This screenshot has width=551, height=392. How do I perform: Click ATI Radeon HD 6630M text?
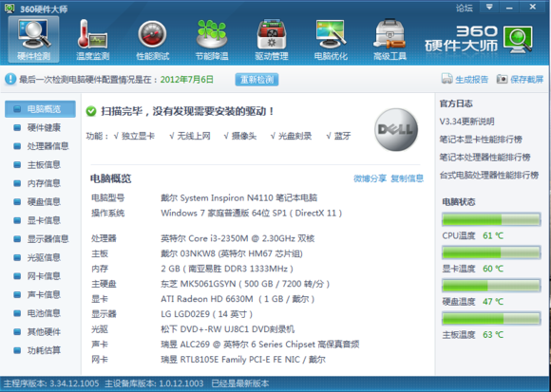click(237, 299)
